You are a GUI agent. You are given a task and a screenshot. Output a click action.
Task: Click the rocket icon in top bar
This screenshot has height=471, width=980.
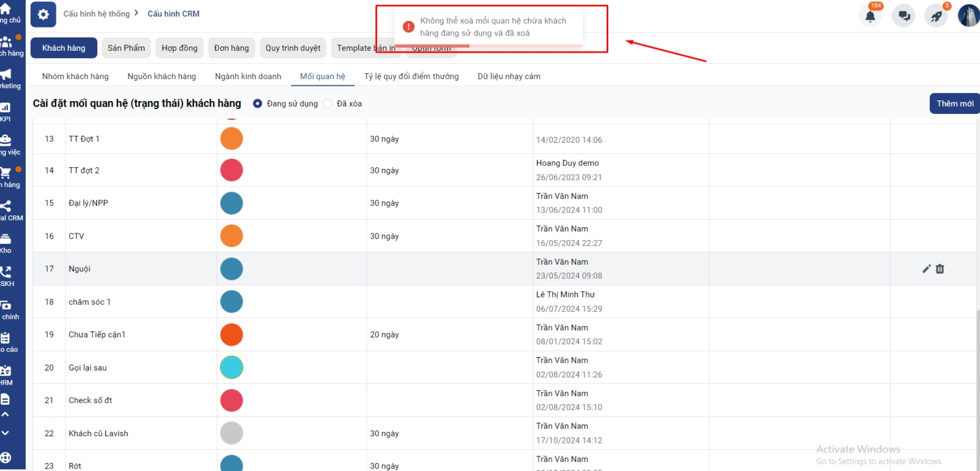point(937,16)
